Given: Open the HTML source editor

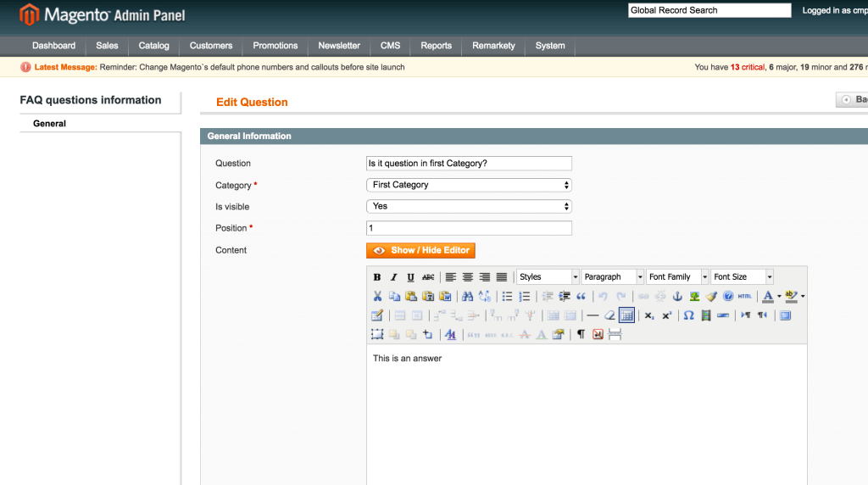Looking at the screenshot, I should pyautogui.click(x=744, y=296).
